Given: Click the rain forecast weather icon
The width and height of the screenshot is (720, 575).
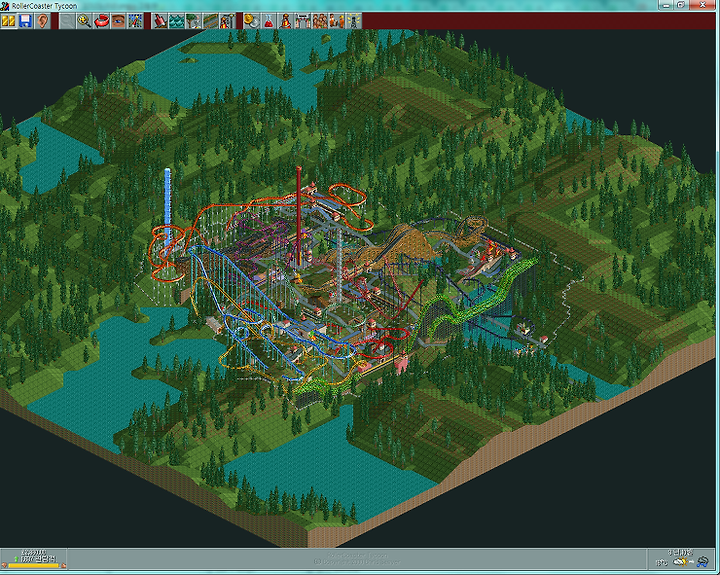Looking at the screenshot, I should (x=703, y=562).
